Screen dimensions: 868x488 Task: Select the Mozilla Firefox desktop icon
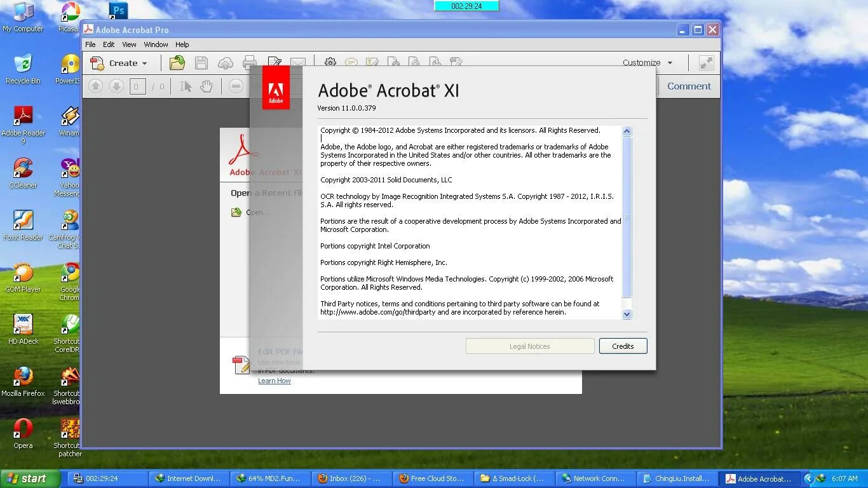(x=23, y=382)
